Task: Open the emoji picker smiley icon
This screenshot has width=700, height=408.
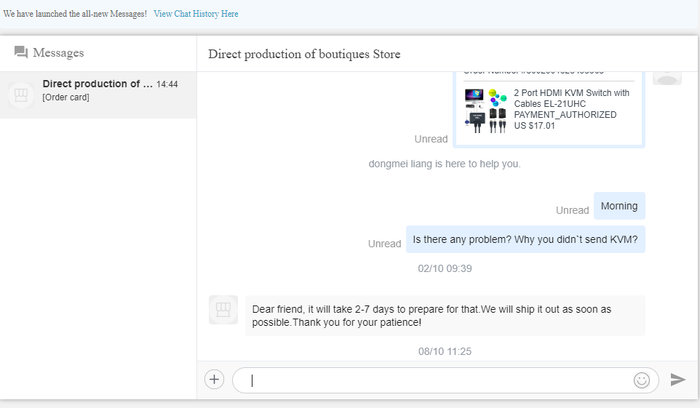Action: pyautogui.click(x=641, y=380)
